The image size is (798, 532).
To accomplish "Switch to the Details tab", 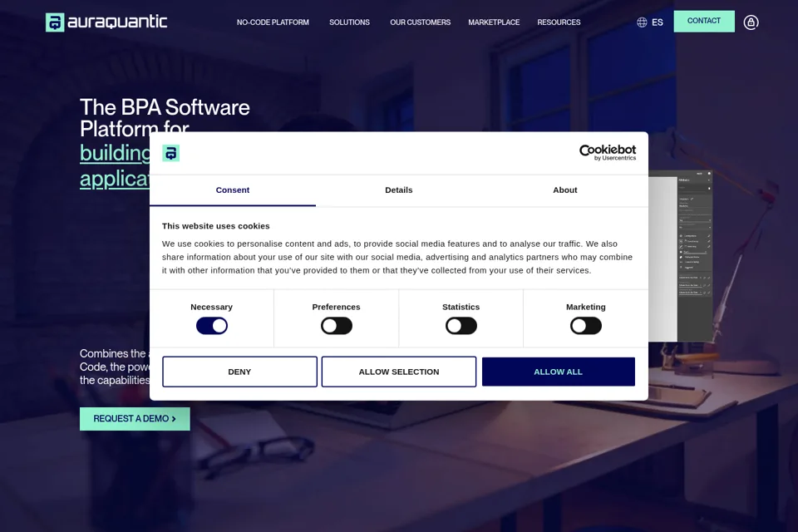I will (398, 190).
